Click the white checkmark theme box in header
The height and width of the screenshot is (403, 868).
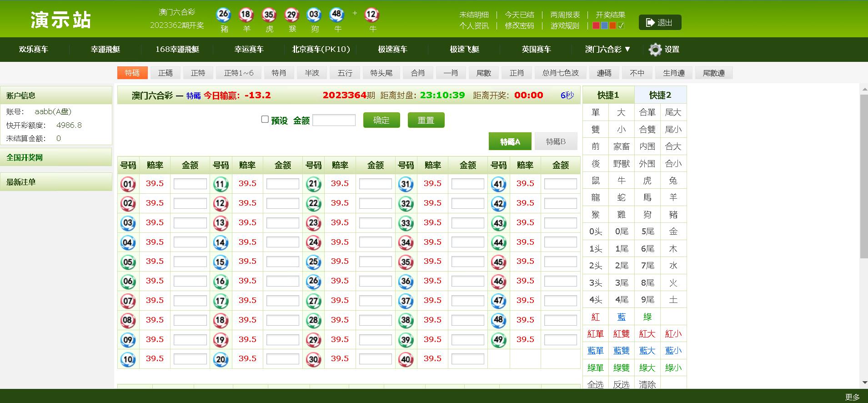[621, 26]
